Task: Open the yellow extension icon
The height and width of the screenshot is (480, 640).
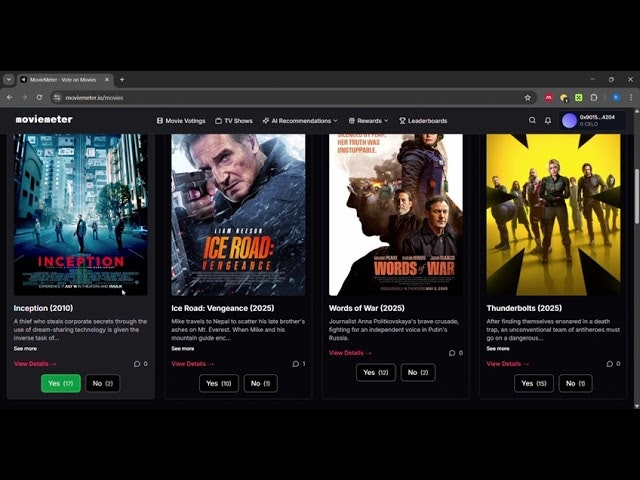Action: pos(564,98)
